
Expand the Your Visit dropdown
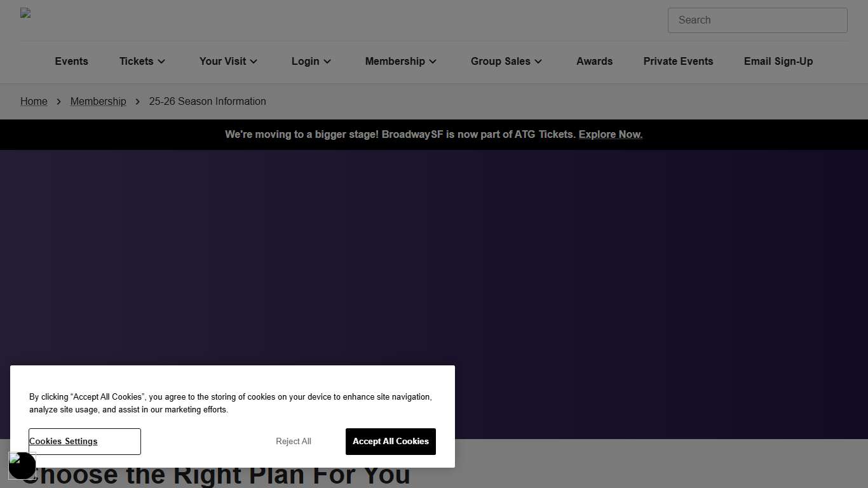(228, 62)
